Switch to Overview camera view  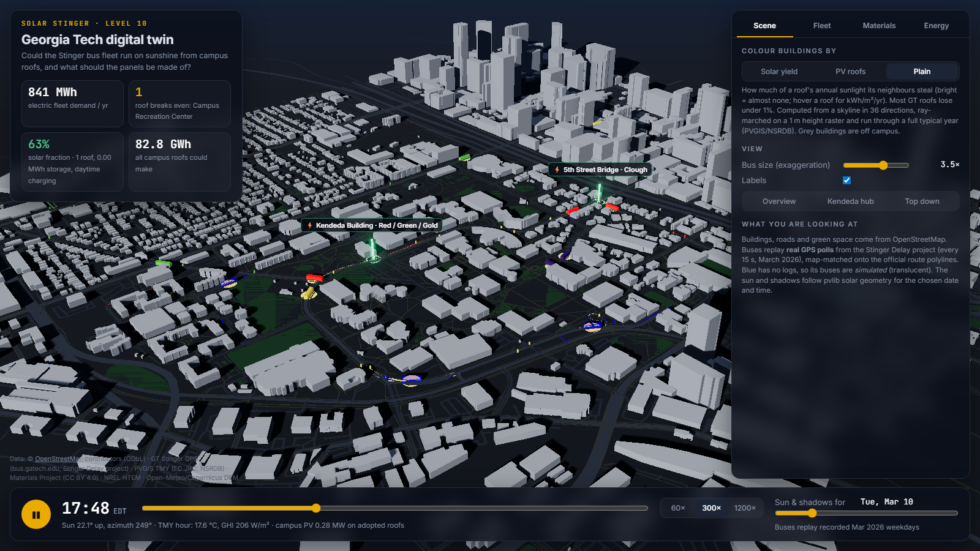(779, 201)
